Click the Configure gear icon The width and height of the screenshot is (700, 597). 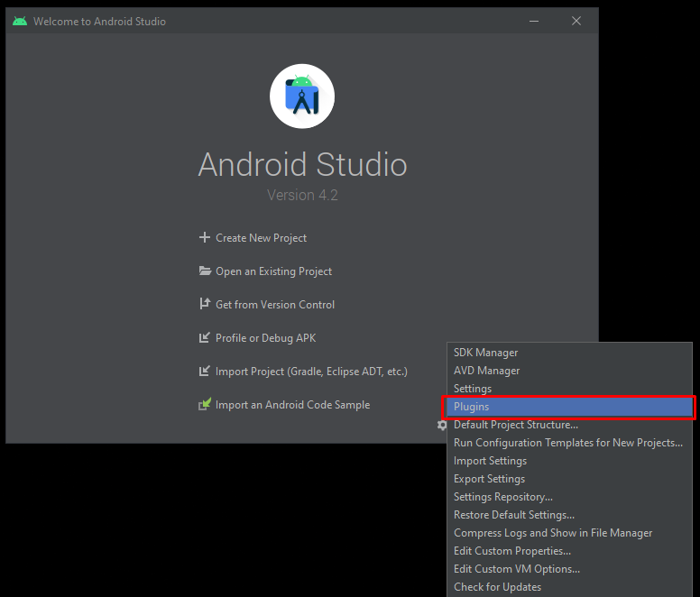point(442,425)
